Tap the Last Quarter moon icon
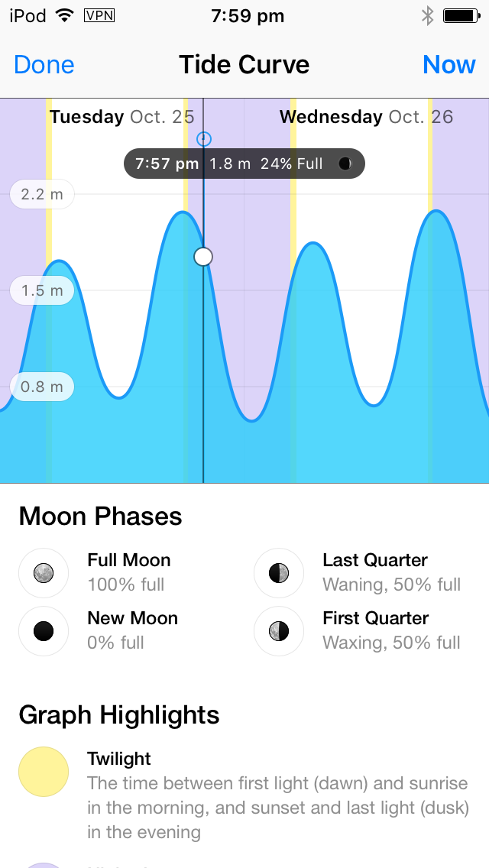Viewport: 489px width, 868px height. [x=279, y=573]
